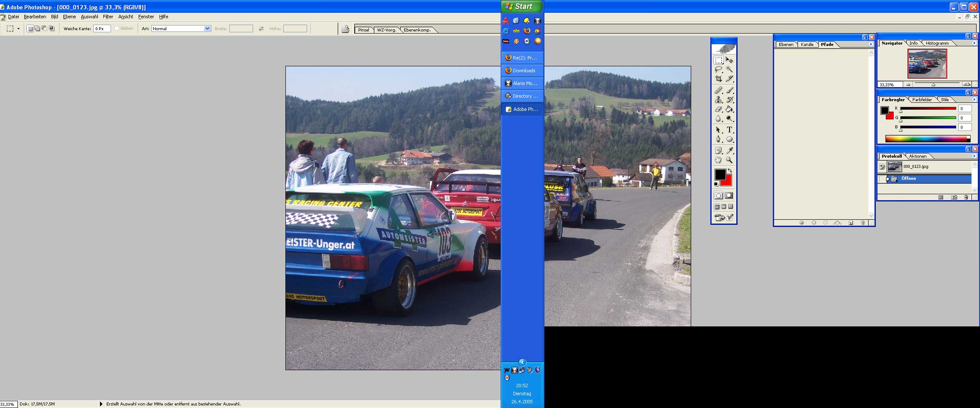Choose Standard Screen mode in toolbox
The image size is (980, 408).
coord(717,207)
